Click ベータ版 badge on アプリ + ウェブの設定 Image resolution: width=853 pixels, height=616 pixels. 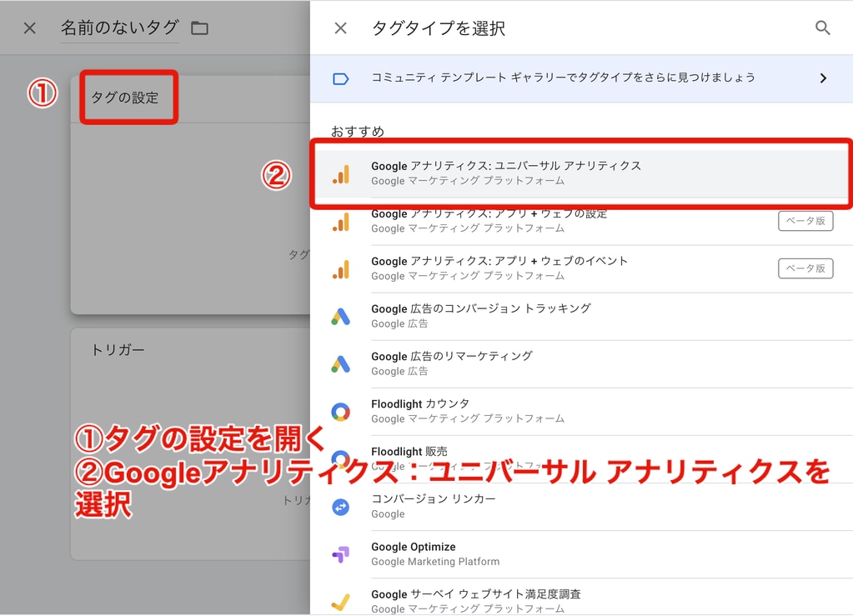805,221
